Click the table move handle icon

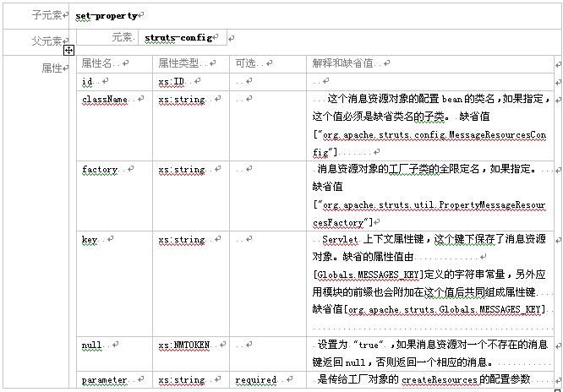click(68, 50)
